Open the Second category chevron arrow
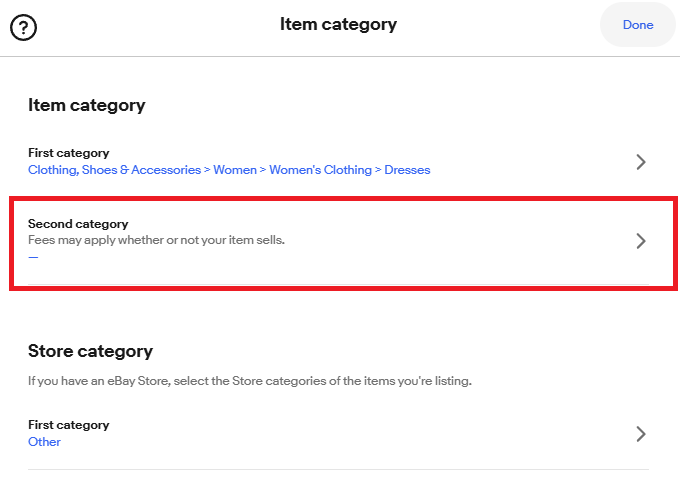 [x=641, y=241]
